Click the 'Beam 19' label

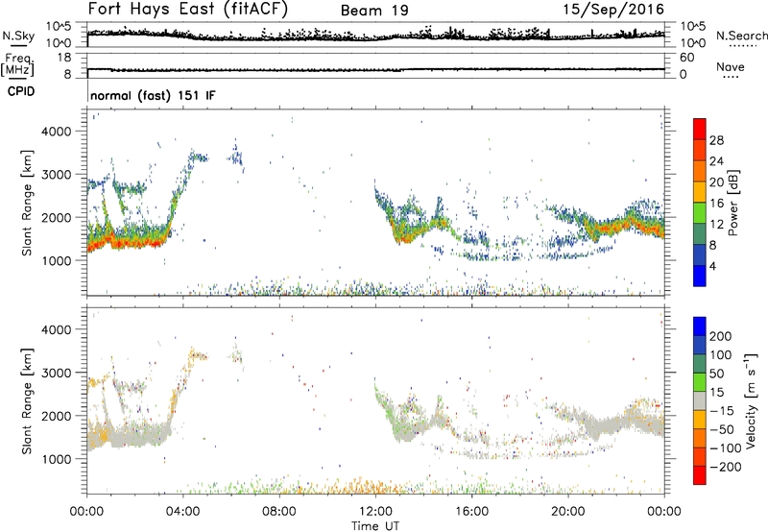tap(374, 11)
